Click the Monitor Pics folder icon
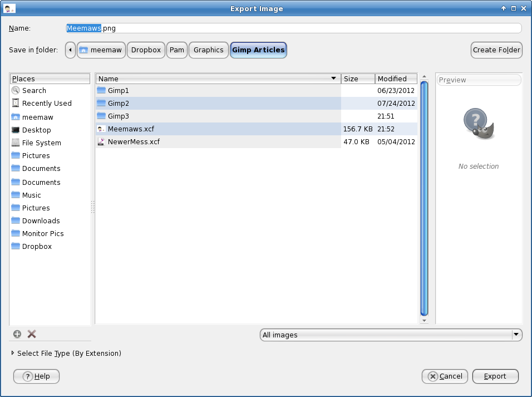This screenshot has height=397, width=532. 16,233
